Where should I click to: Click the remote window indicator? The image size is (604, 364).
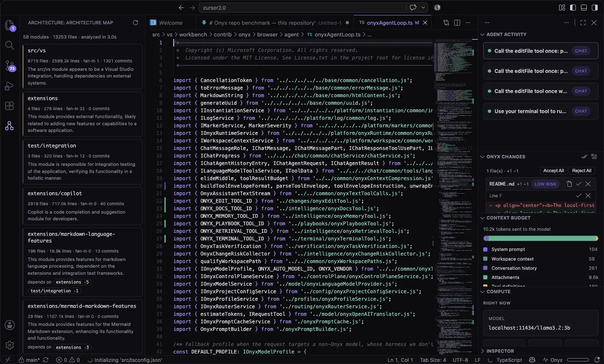coord(8,360)
